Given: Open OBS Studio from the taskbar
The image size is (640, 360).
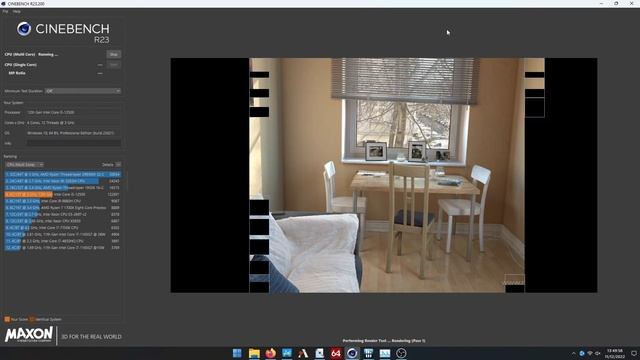Looking at the screenshot, I should [x=401, y=353].
